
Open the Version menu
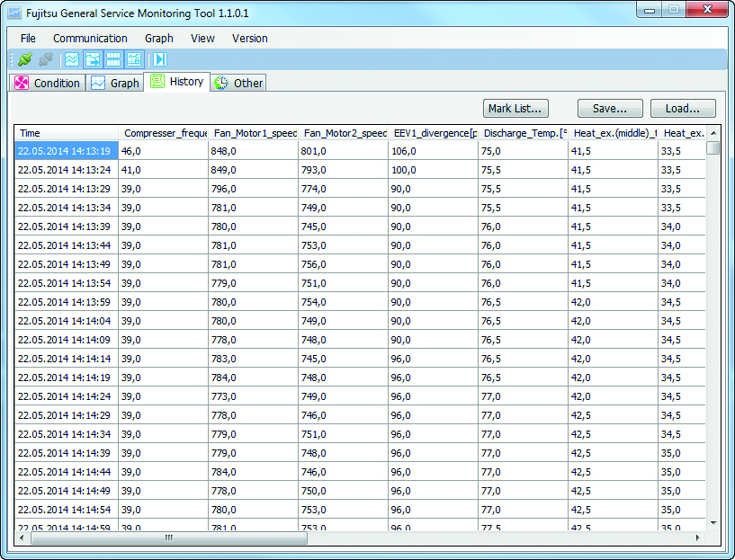(x=250, y=39)
